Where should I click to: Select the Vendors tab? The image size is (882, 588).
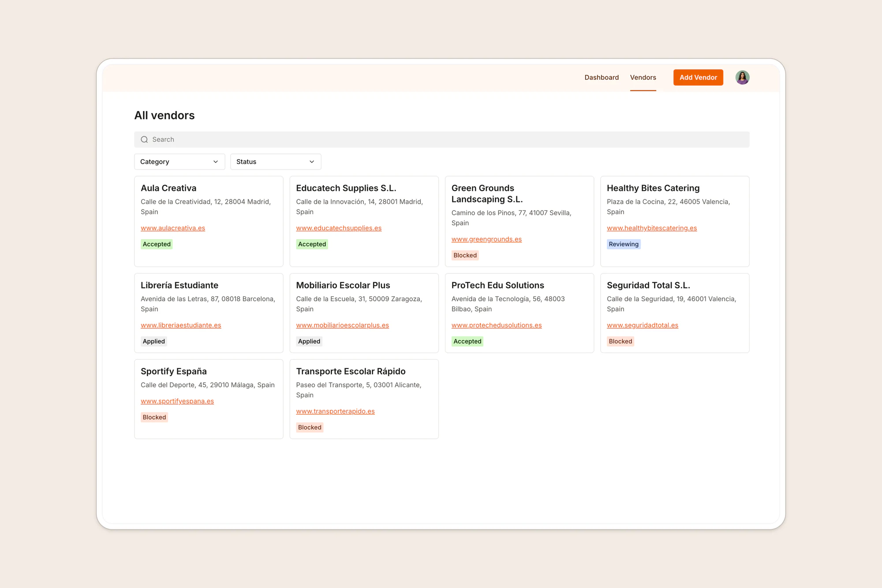(643, 77)
